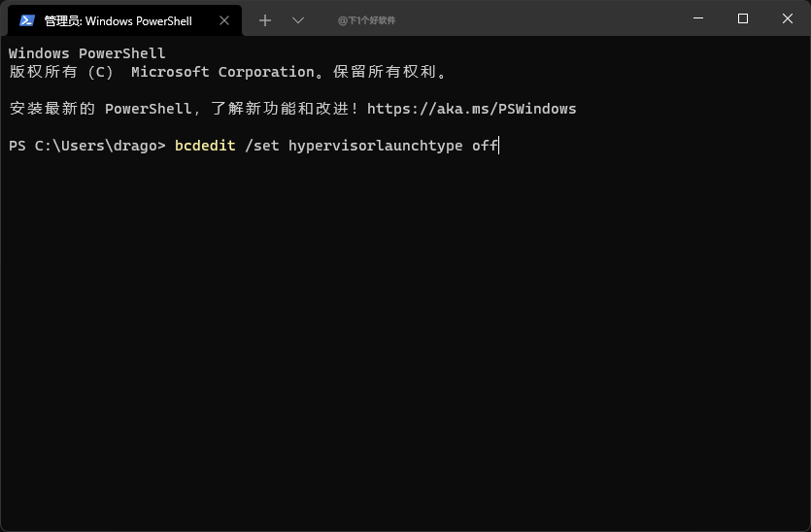
Task: Maximize the terminal window
Action: coord(743,18)
